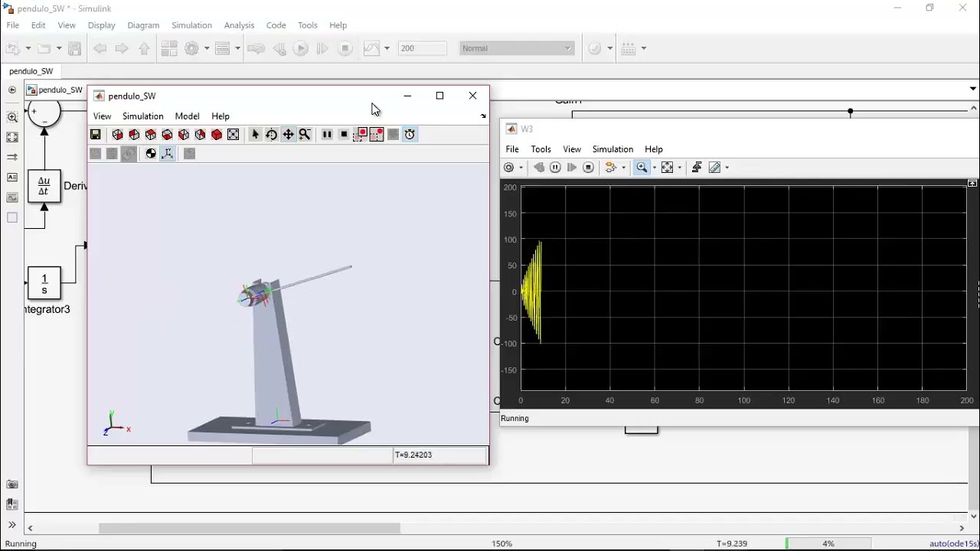Open File menu in W3 scope window

(x=512, y=149)
